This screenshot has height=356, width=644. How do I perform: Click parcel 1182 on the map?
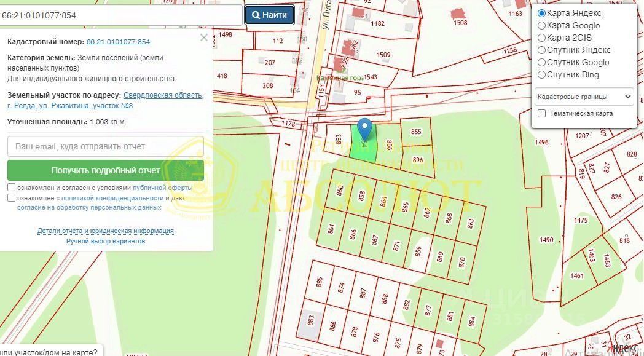pos(377,23)
